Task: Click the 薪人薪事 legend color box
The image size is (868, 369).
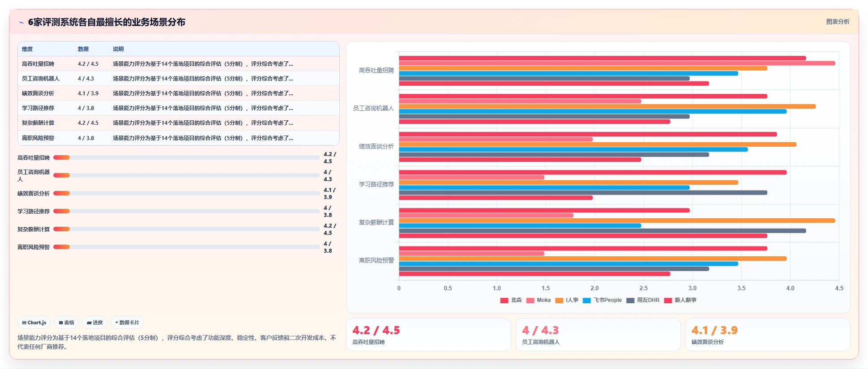Action: click(668, 300)
